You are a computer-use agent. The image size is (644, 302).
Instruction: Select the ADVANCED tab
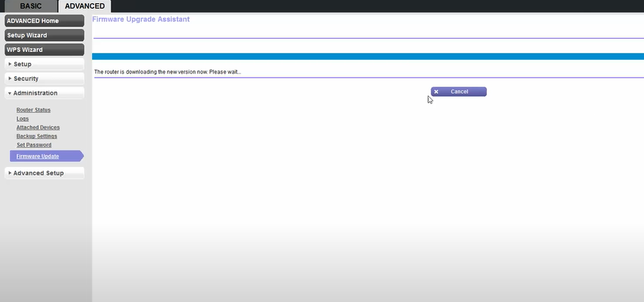point(84,6)
